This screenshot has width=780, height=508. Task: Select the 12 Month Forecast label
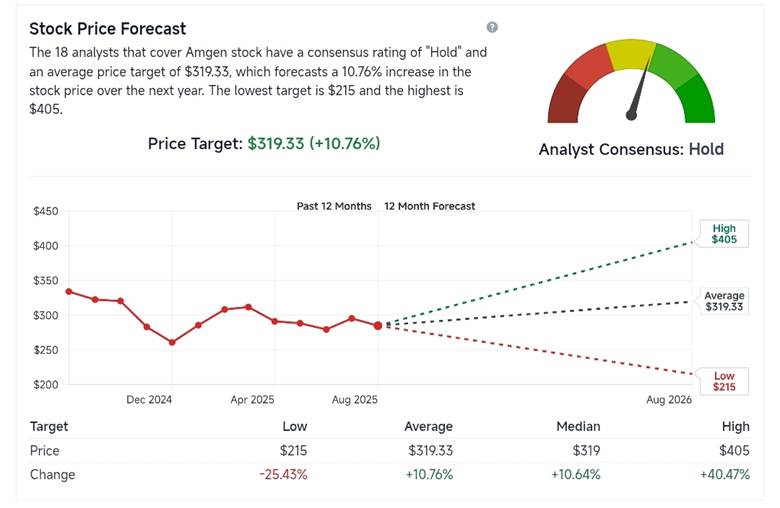point(430,206)
